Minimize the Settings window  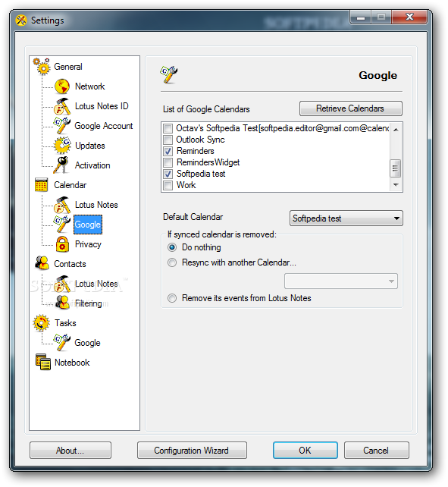(x=361, y=17)
